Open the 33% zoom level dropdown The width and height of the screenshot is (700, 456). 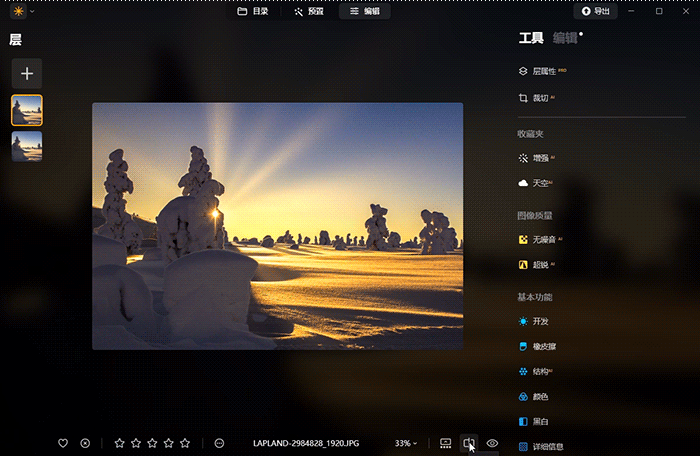coord(406,443)
